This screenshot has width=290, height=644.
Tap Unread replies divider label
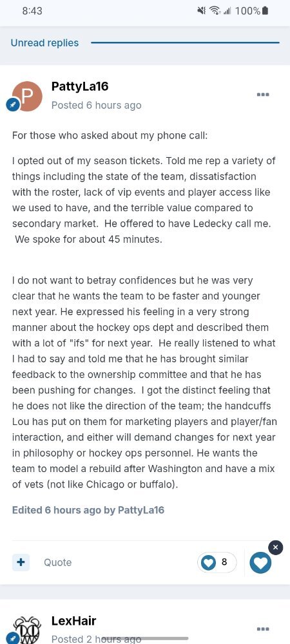coord(44,43)
